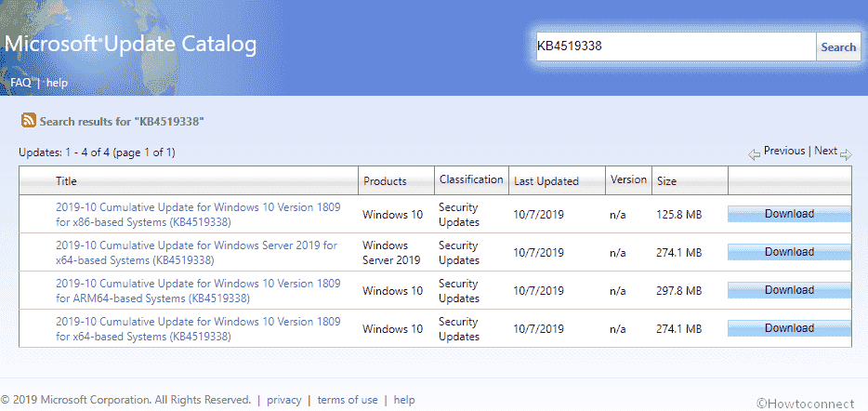Viewport: 868px width, 411px height.
Task: Open the Windows Server 2019 update link
Action: click(196, 253)
